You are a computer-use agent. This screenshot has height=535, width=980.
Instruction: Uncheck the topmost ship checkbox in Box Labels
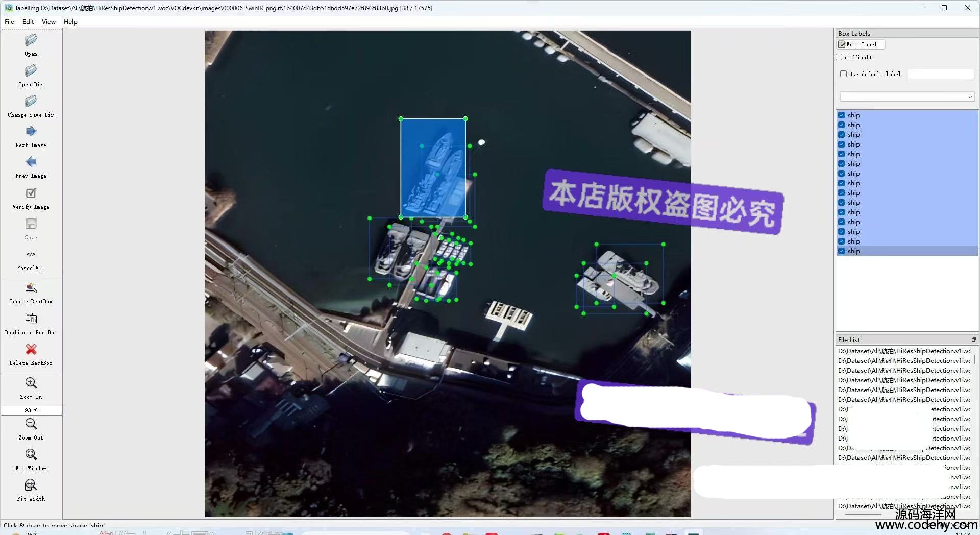coord(842,115)
